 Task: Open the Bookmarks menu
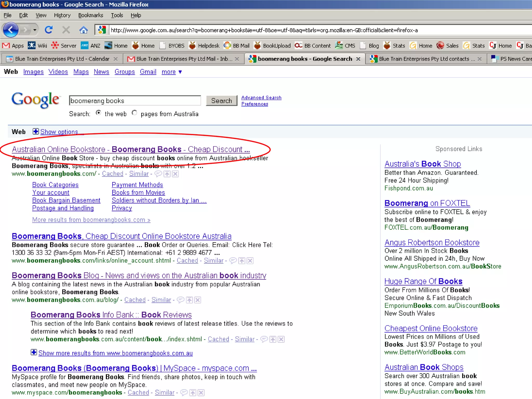(x=90, y=15)
